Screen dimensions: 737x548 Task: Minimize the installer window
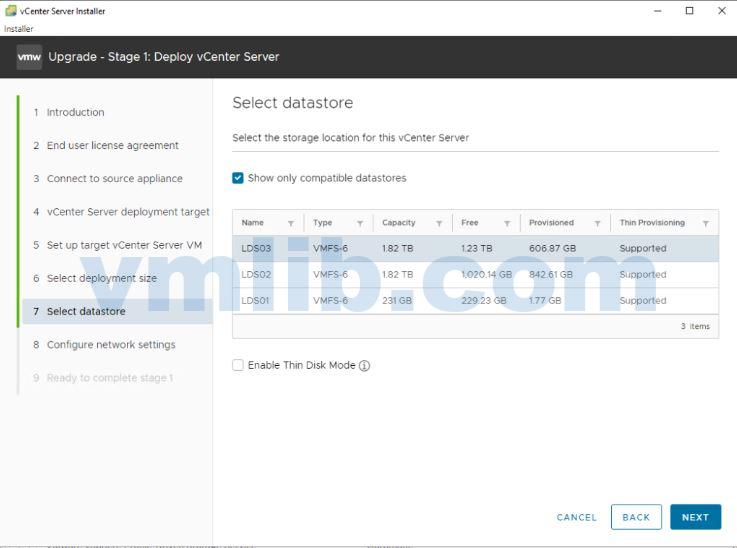658,11
